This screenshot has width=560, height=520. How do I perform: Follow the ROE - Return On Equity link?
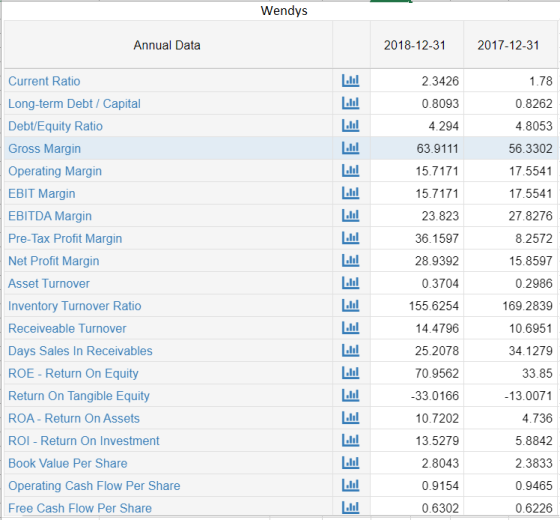(x=73, y=374)
